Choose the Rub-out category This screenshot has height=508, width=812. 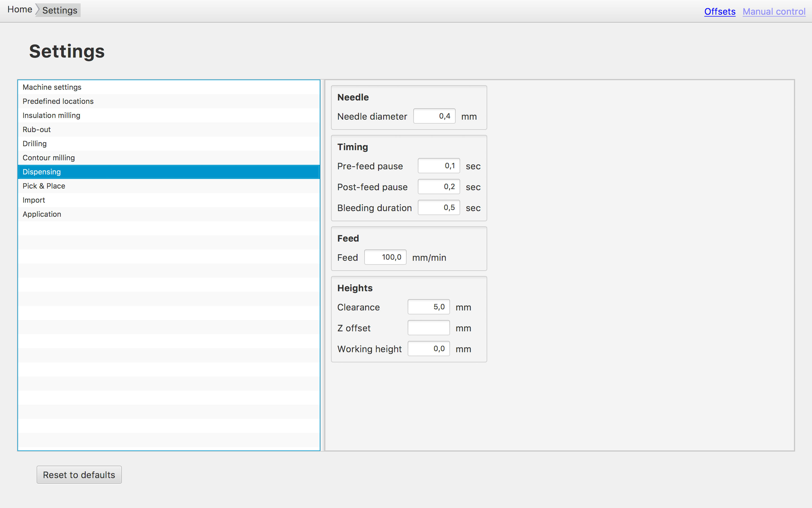pyautogui.click(x=169, y=129)
